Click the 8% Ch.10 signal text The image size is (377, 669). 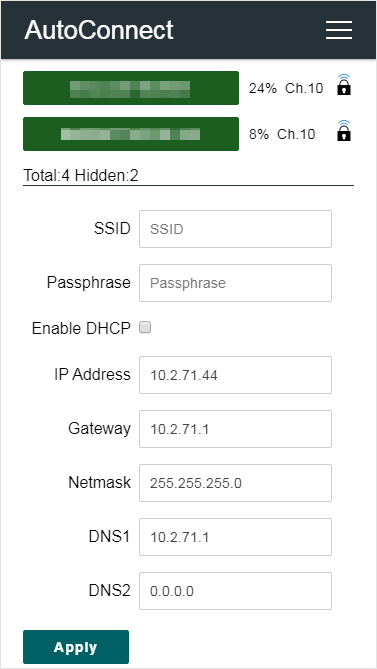(x=282, y=134)
